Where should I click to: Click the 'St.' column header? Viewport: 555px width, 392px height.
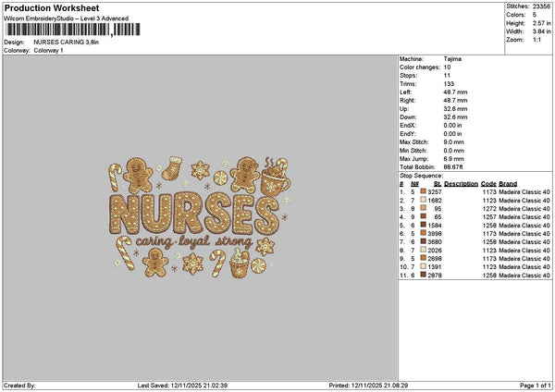438,184
